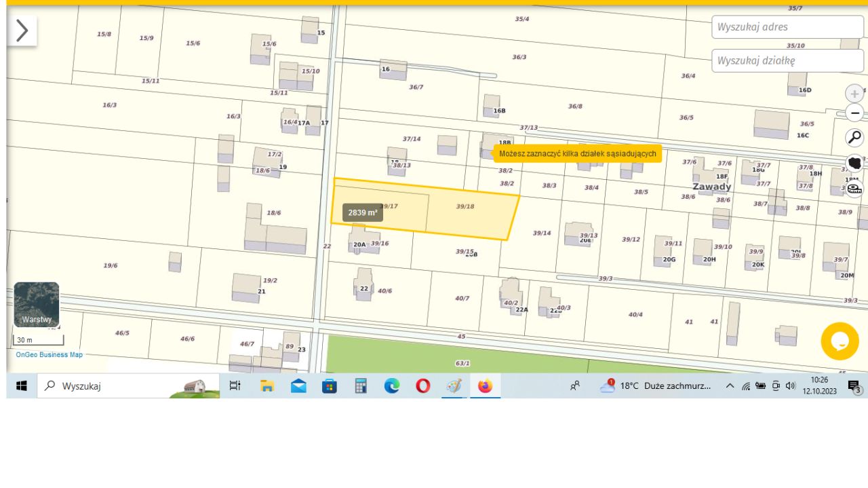This screenshot has width=868, height=488.
Task: Select parcel 36/7 on the map
Action: pyautogui.click(x=416, y=87)
